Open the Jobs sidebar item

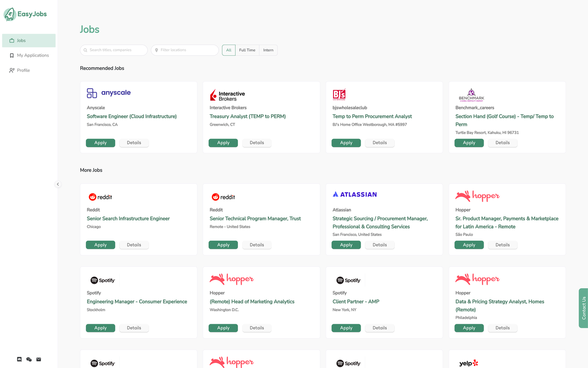(29, 40)
